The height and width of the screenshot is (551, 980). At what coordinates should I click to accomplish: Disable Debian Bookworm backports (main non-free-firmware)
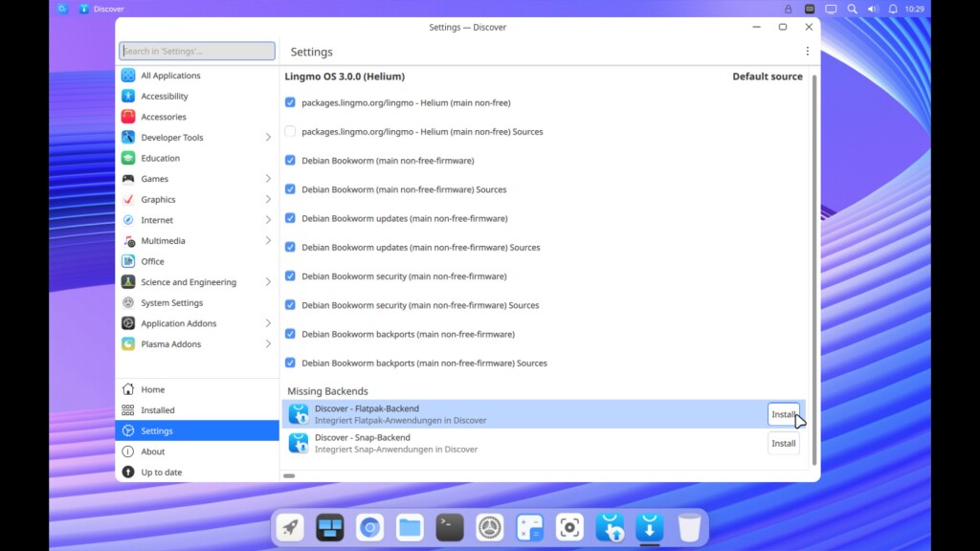click(x=290, y=334)
